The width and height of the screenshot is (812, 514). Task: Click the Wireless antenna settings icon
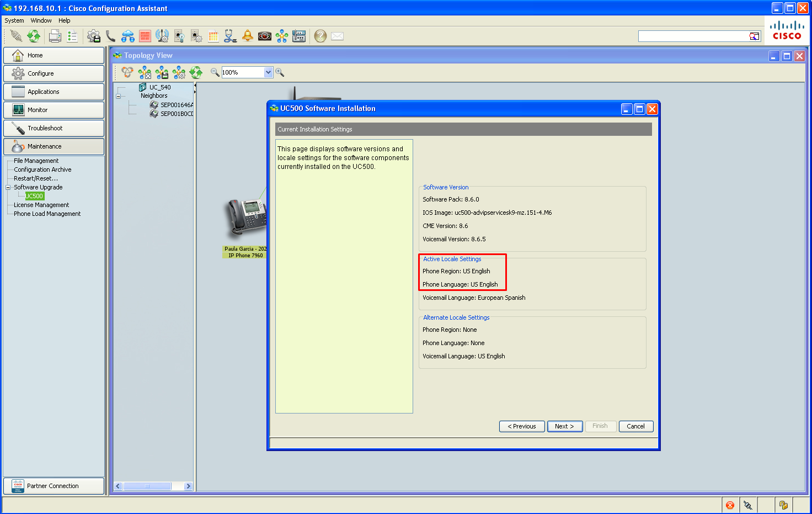(162, 36)
